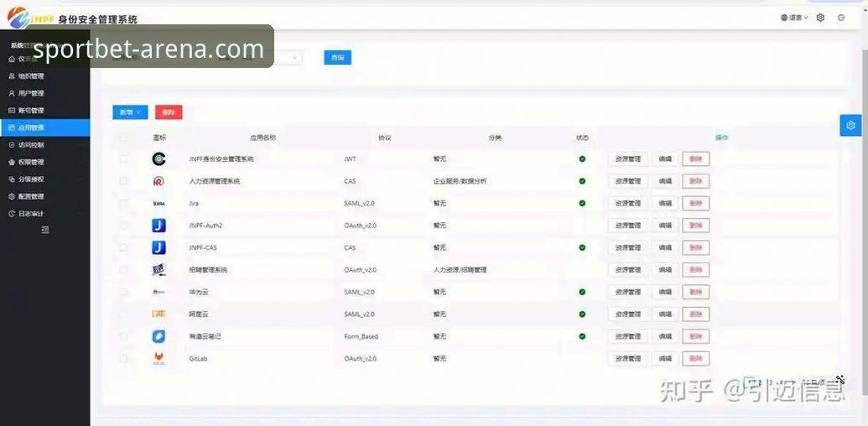The height and width of the screenshot is (426, 868).
Task: Click the green status icon for JNPF-CAS
Action: pyautogui.click(x=582, y=247)
